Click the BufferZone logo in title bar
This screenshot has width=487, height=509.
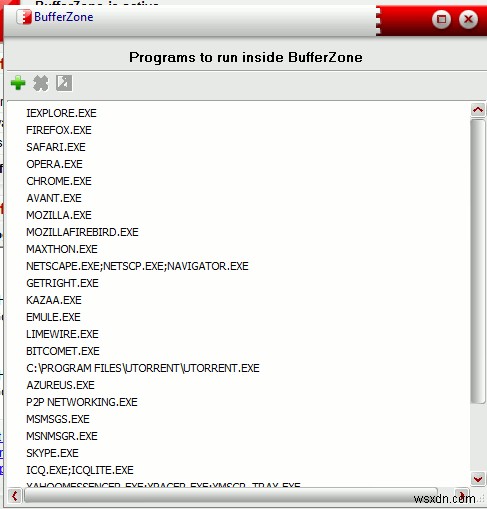coord(24,17)
